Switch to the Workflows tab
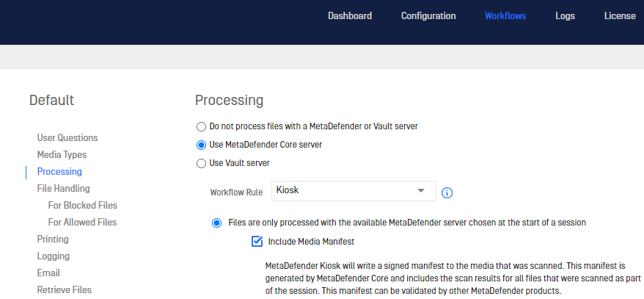644x299 pixels. click(x=505, y=16)
